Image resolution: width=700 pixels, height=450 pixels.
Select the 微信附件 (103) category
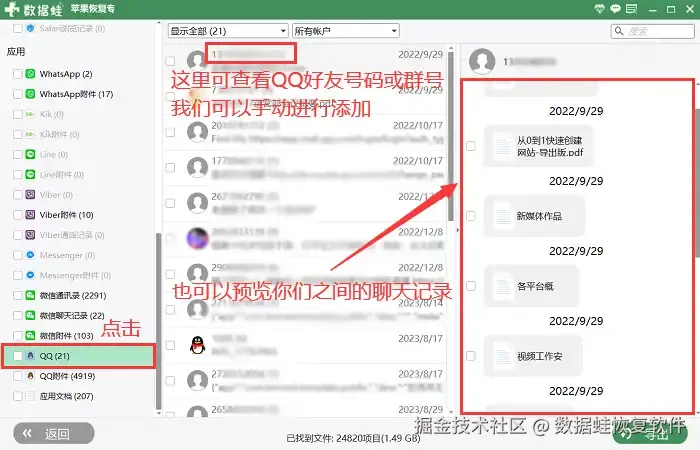coord(66,335)
